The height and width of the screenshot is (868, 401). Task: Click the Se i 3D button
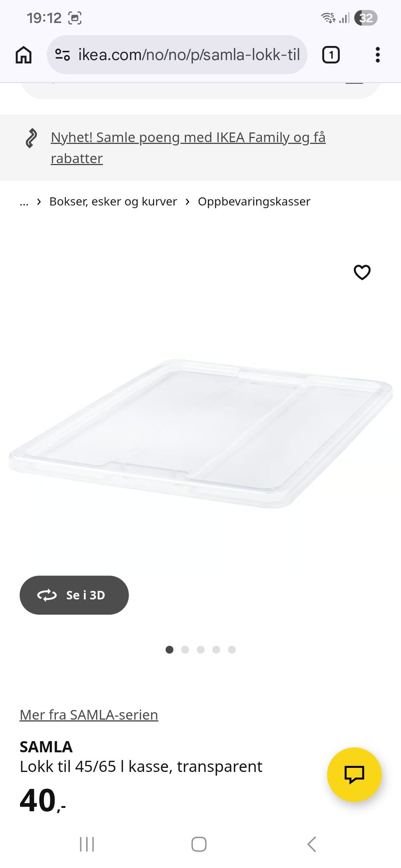[74, 595]
